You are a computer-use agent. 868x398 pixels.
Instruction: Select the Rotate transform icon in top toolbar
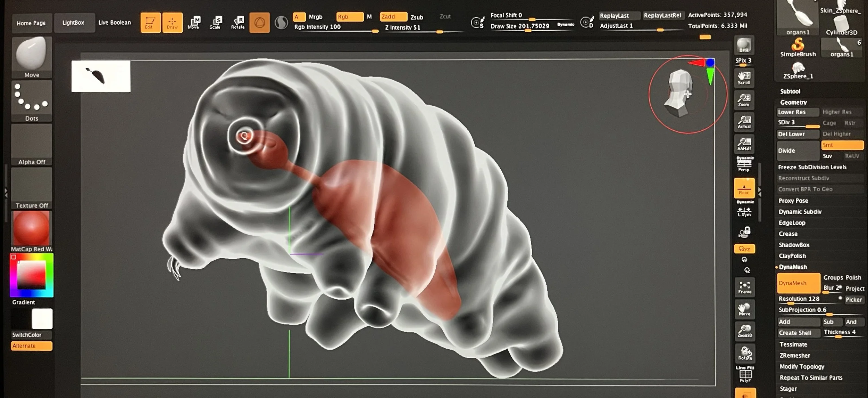coord(238,23)
